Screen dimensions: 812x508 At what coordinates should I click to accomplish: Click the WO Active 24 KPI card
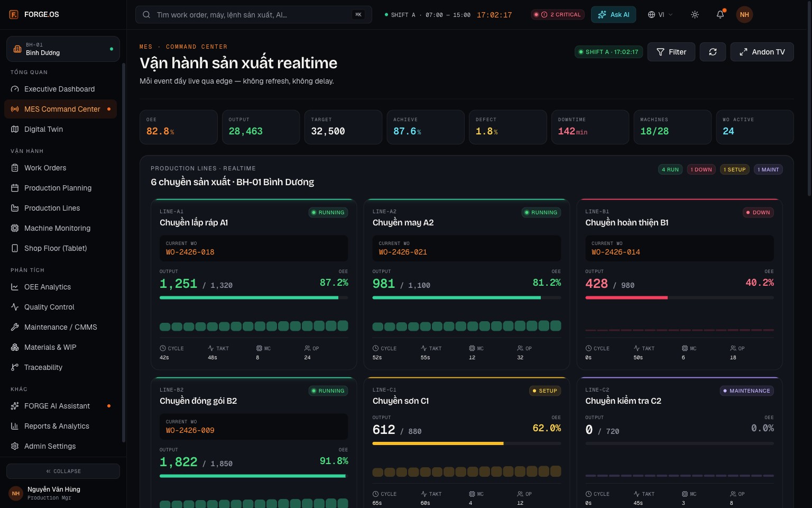tap(755, 127)
